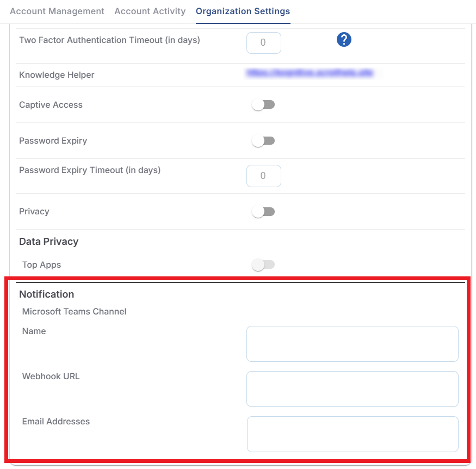Select the Webhook URL text box
Screen dimensions: 476x469
pos(352,389)
